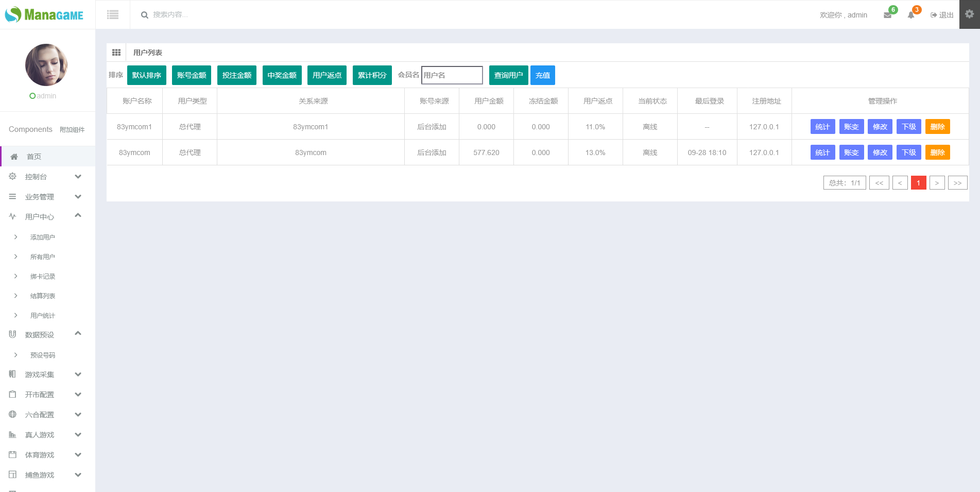Click the admin avatar photo
Viewport: 980px width, 492px height.
coord(46,65)
